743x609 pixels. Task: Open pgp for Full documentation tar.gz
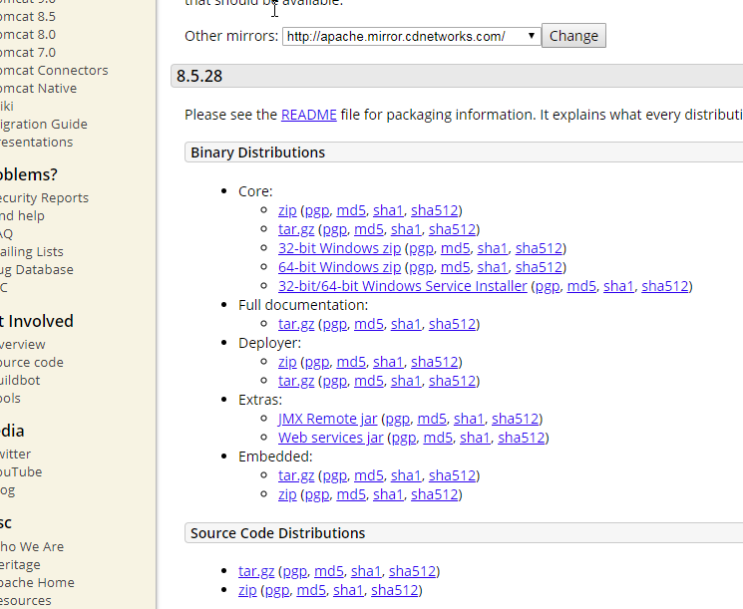pyautogui.click(x=335, y=324)
